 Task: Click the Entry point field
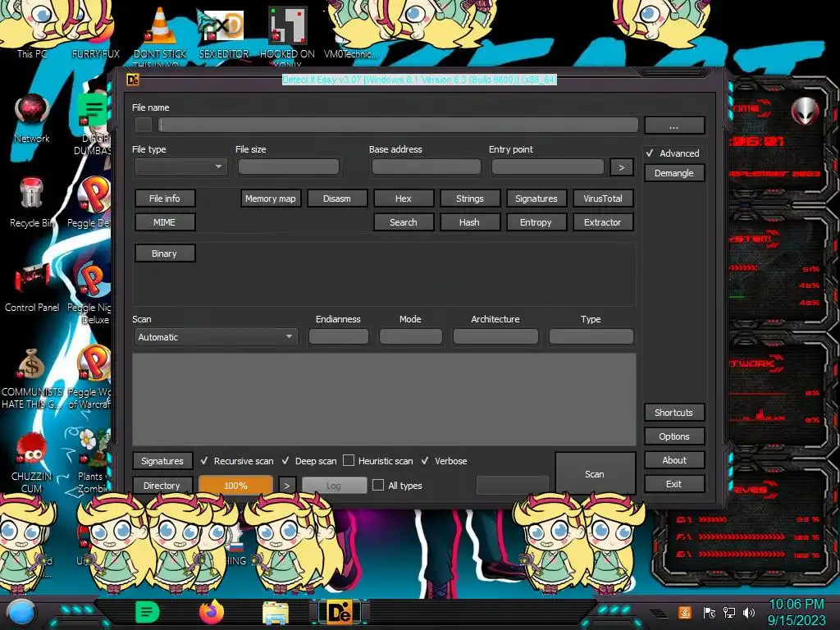coord(547,167)
